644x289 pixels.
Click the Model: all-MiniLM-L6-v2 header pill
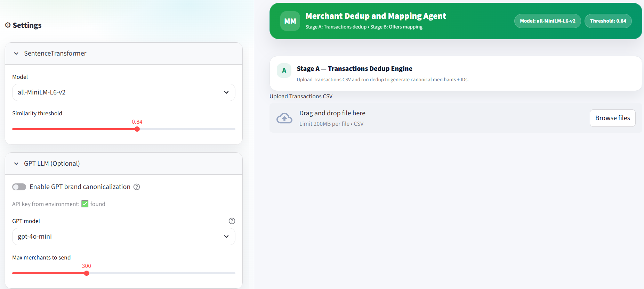pyautogui.click(x=547, y=21)
